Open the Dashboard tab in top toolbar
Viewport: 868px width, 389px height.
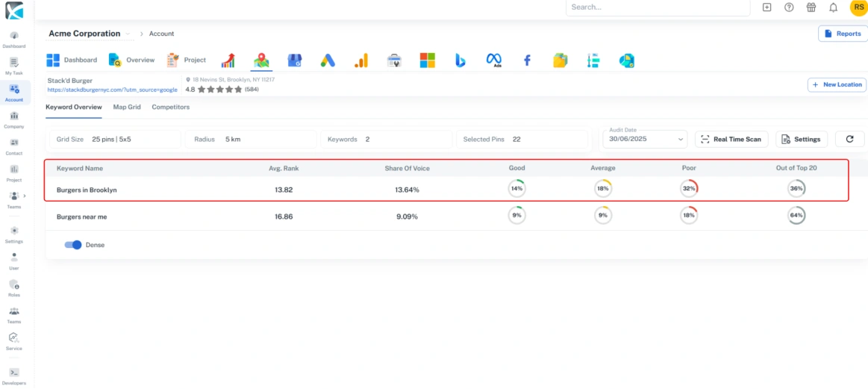point(72,60)
